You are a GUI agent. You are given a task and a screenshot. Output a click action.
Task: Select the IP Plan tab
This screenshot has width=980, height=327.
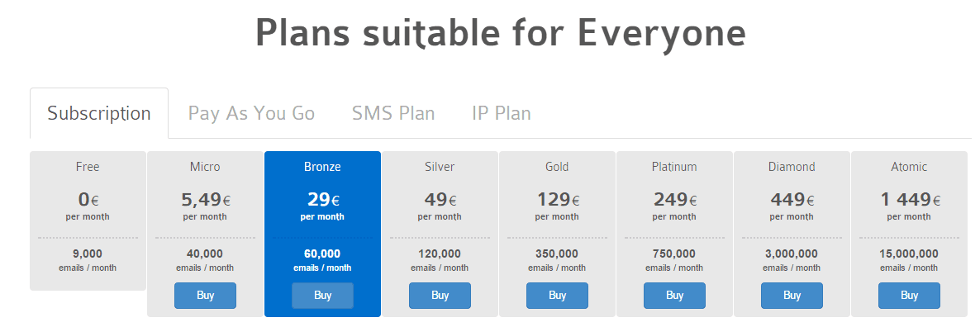tap(502, 114)
